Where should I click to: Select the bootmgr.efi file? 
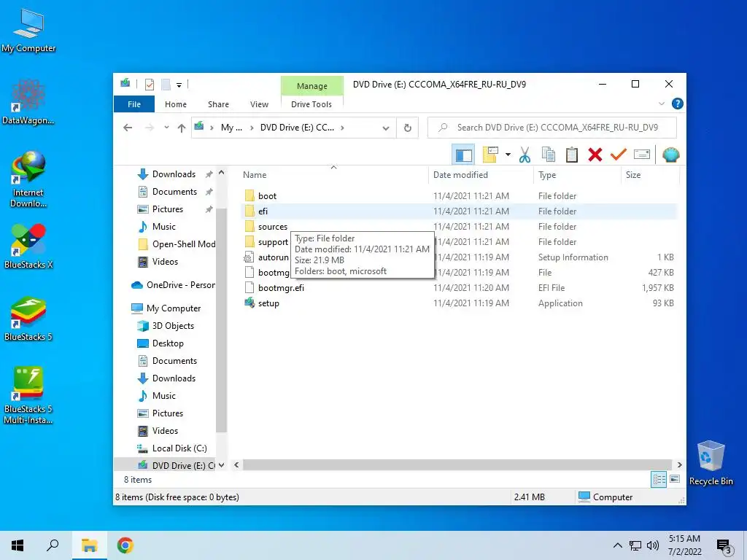[281, 287]
